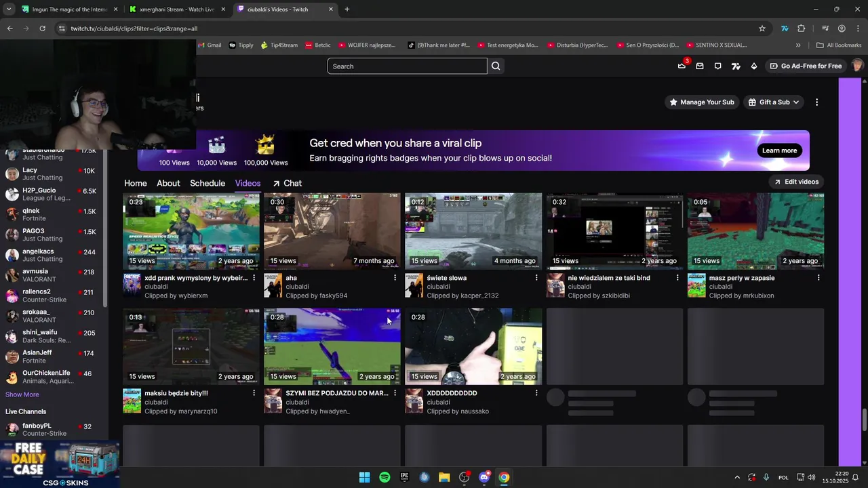Switch to the Home channel tab

tap(136, 183)
